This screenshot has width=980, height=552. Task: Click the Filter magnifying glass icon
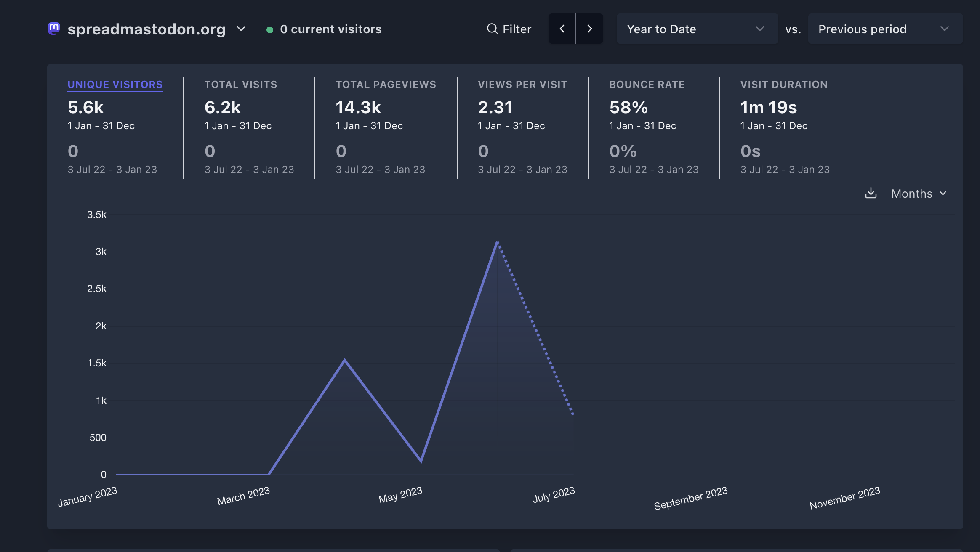(x=492, y=29)
